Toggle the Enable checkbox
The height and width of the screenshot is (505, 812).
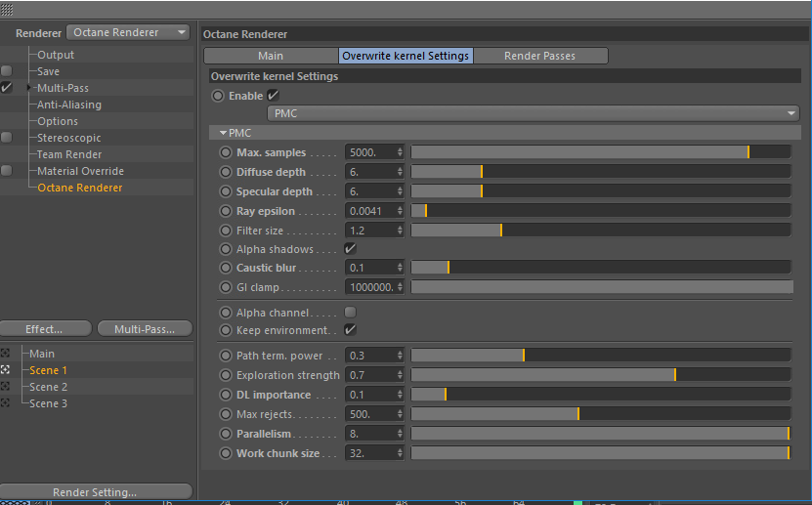pos(273,95)
